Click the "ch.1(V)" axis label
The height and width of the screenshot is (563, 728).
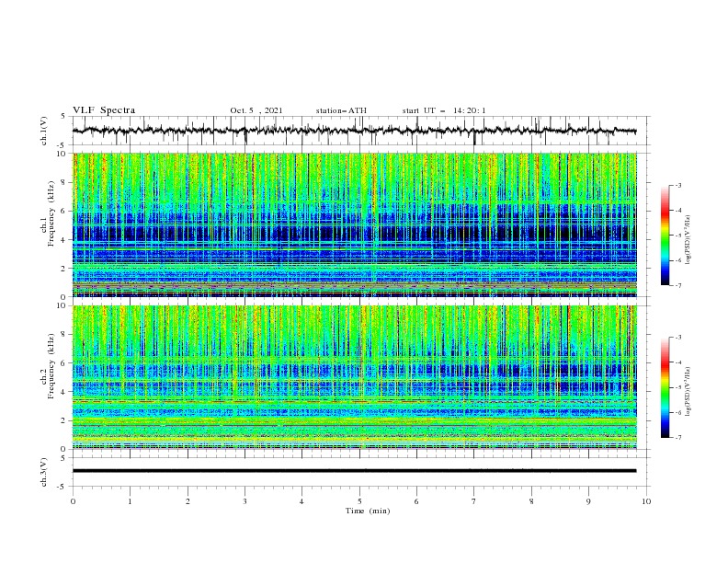pyautogui.click(x=44, y=131)
